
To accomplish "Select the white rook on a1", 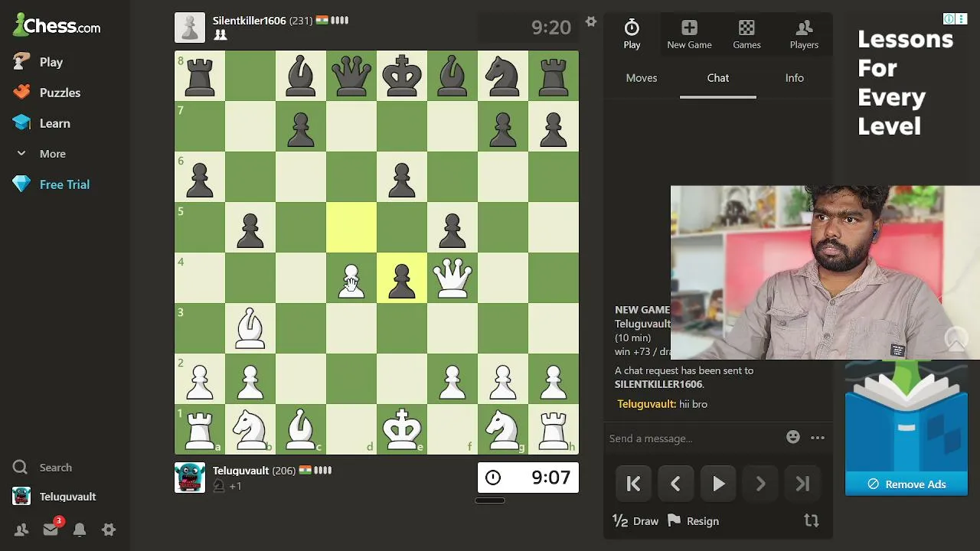I will click(200, 429).
